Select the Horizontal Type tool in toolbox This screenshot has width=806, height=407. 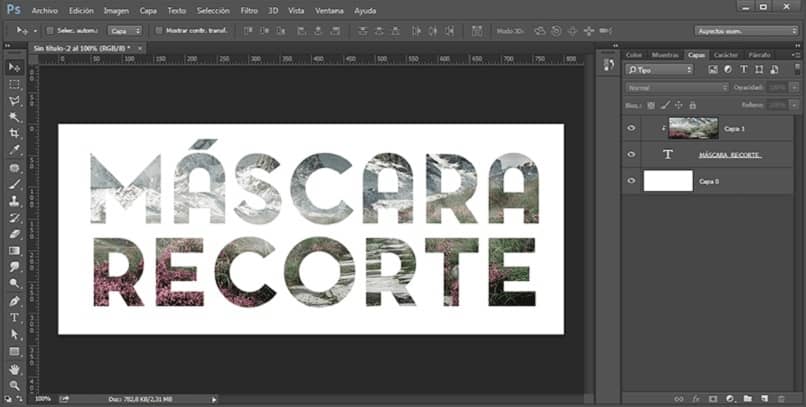tap(14, 317)
